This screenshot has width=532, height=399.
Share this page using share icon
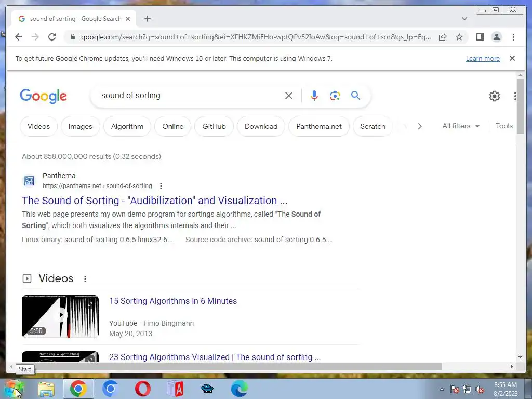(x=443, y=37)
